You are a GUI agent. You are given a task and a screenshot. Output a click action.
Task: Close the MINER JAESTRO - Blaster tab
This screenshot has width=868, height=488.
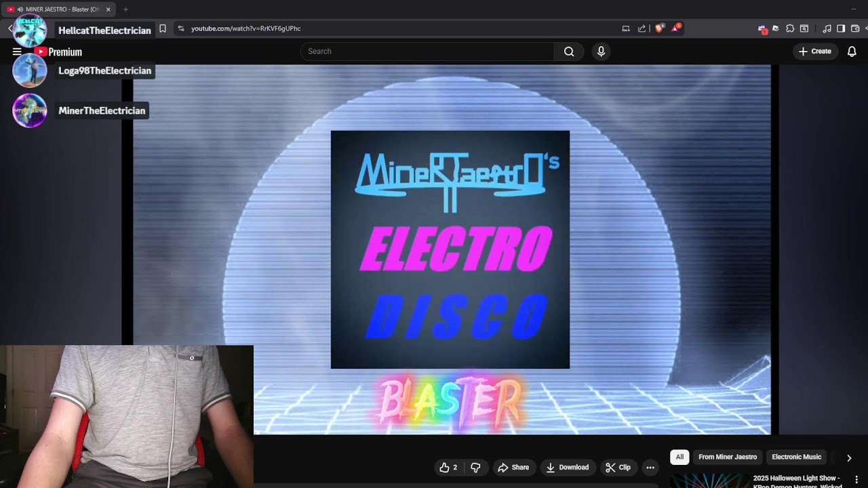click(x=108, y=9)
